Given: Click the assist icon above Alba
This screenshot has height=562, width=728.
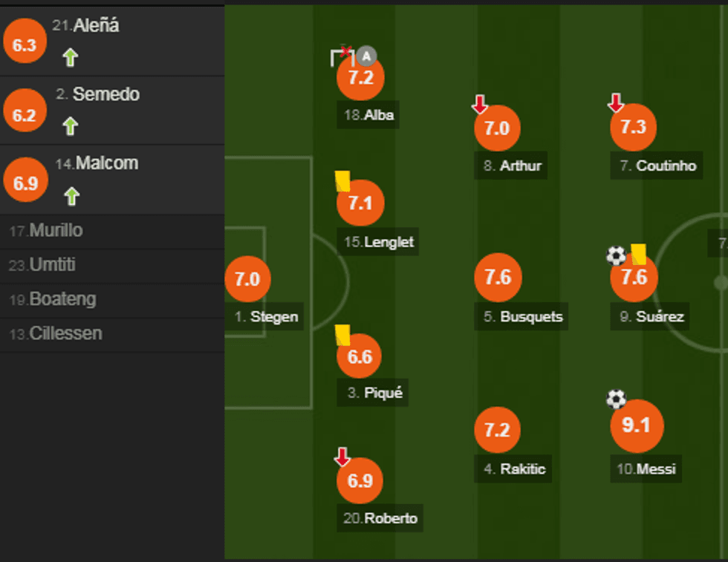Looking at the screenshot, I should click(x=366, y=56).
